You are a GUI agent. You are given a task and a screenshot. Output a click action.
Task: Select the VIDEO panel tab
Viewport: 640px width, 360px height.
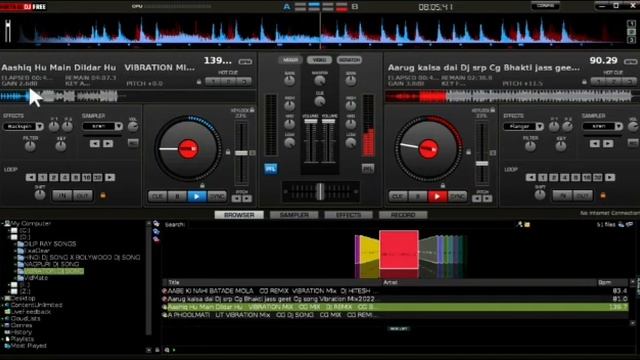(319, 60)
